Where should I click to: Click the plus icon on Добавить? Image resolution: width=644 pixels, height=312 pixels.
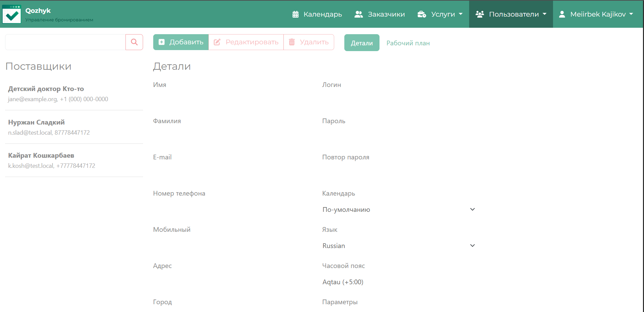point(162,42)
